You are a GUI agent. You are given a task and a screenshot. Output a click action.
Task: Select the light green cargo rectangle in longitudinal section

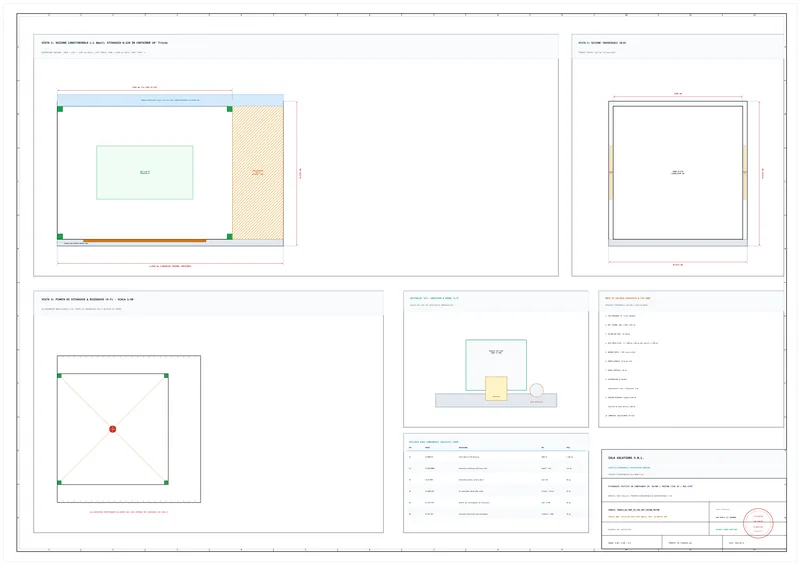click(x=145, y=173)
